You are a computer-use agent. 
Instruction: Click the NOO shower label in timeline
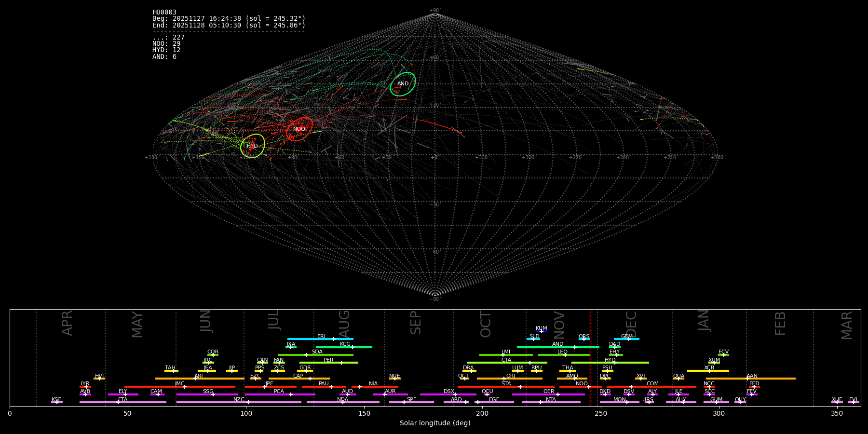pyautogui.click(x=582, y=384)
